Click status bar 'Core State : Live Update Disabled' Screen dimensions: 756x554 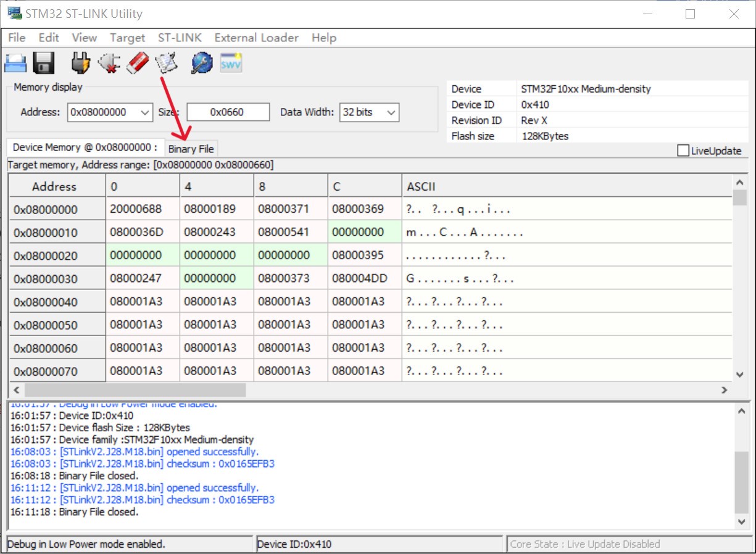pyautogui.click(x=585, y=544)
